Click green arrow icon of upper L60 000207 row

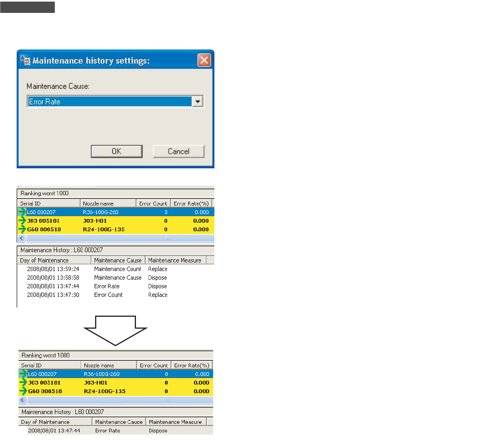[22, 212]
